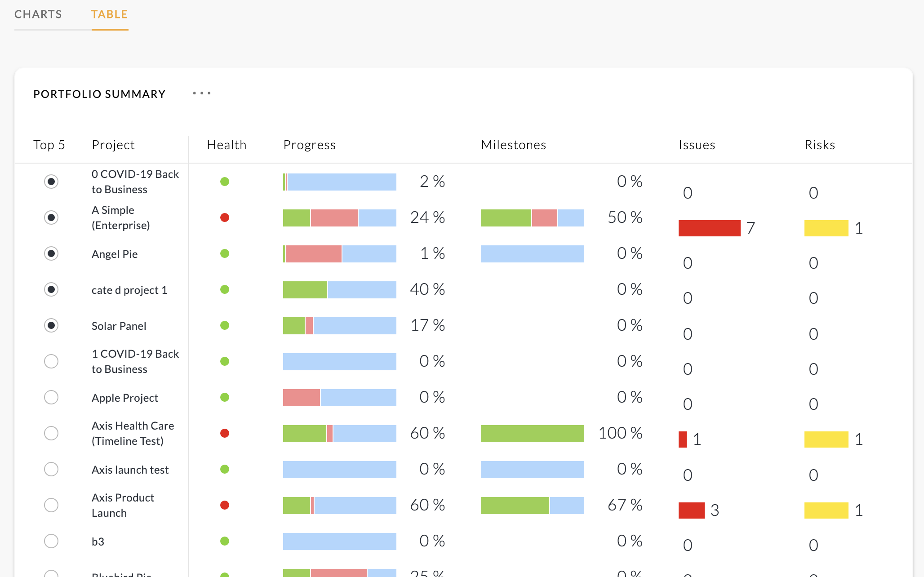924x577 pixels.
Task: Switch to the Charts tab
Action: [x=38, y=14]
